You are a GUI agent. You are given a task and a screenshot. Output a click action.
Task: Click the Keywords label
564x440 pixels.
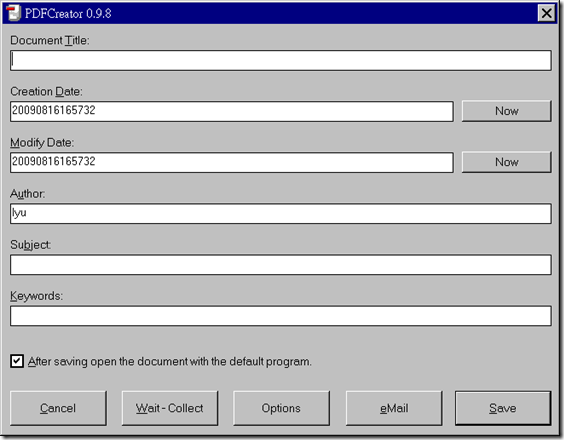(x=36, y=296)
